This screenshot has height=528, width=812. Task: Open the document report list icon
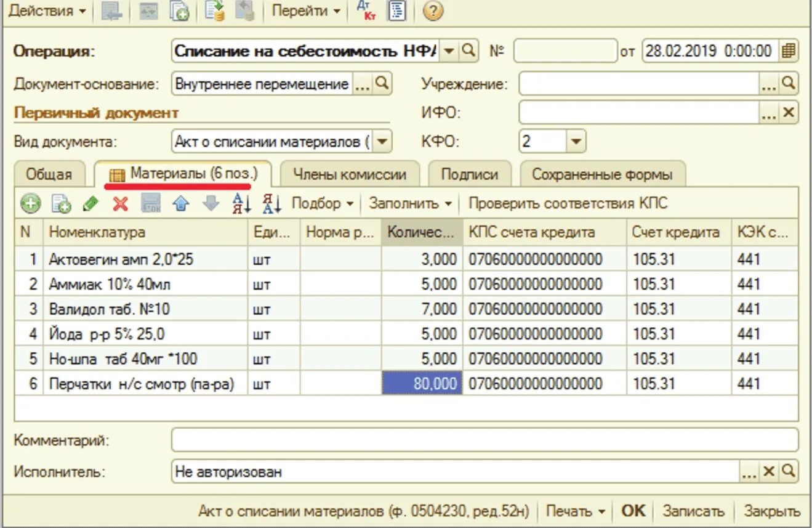click(397, 11)
